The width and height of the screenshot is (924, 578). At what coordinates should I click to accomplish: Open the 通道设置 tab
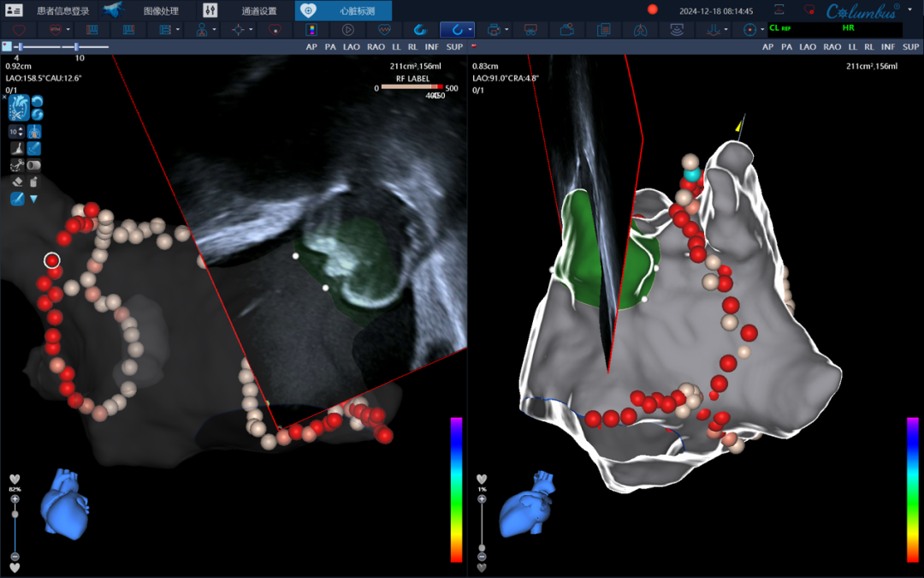pyautogui.click(x=259, y=10)
